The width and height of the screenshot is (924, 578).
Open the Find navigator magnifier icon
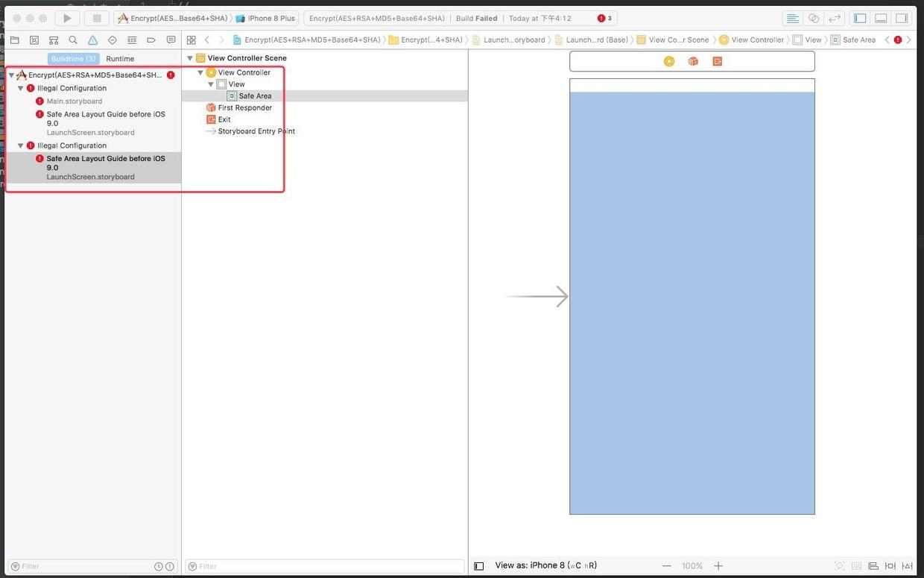click(x=73, y=40)
